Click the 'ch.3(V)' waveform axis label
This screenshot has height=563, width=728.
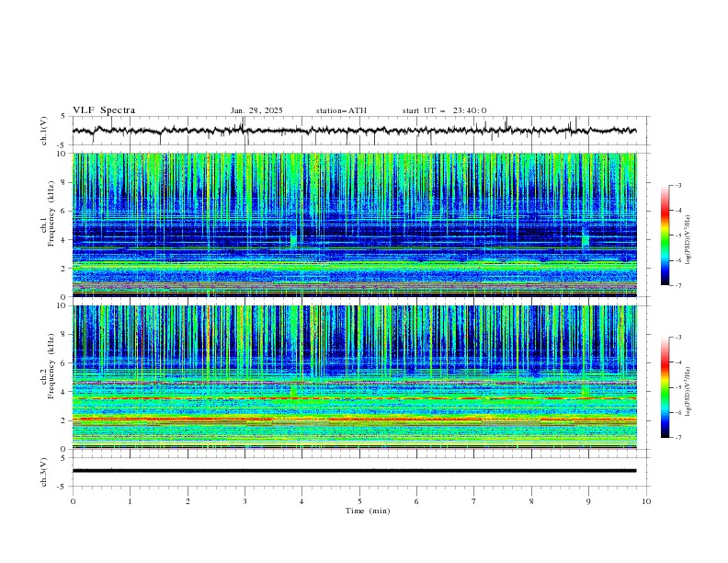pos(44,472)
